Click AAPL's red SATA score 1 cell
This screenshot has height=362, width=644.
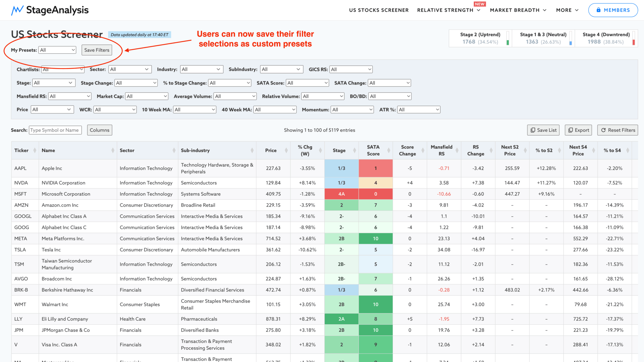[375, 168]
